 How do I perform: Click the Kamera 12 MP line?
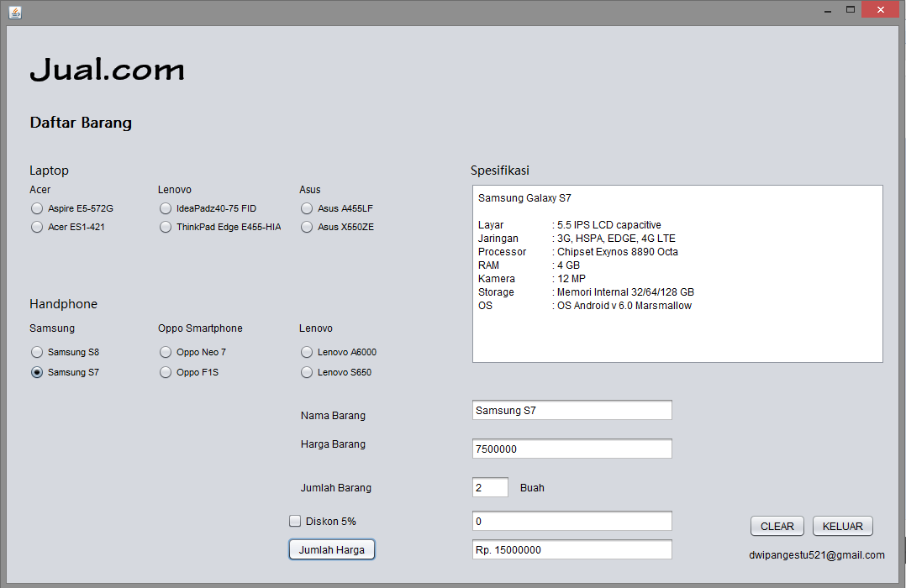pyautogui.click(x=531, y=278)
